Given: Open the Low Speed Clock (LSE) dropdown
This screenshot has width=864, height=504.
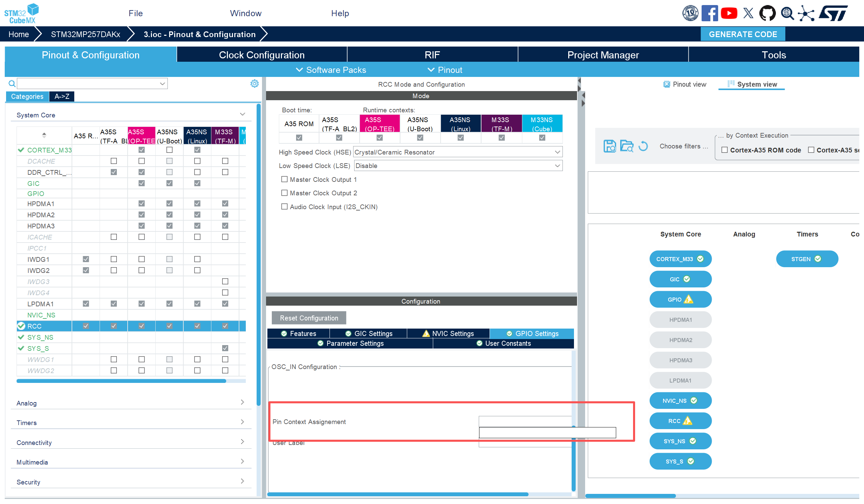Looking at the screenshot, I should pyautogui.click(x=557, y=166).
